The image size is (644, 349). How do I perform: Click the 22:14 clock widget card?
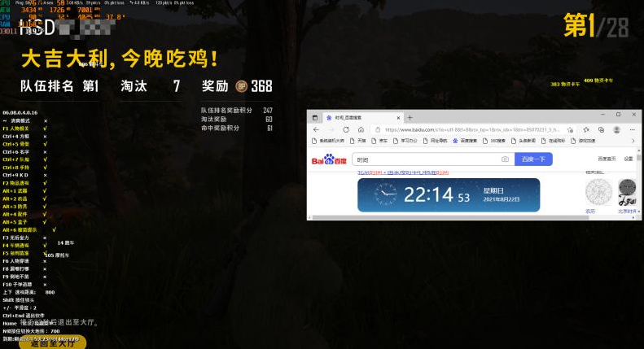[449, 195]
